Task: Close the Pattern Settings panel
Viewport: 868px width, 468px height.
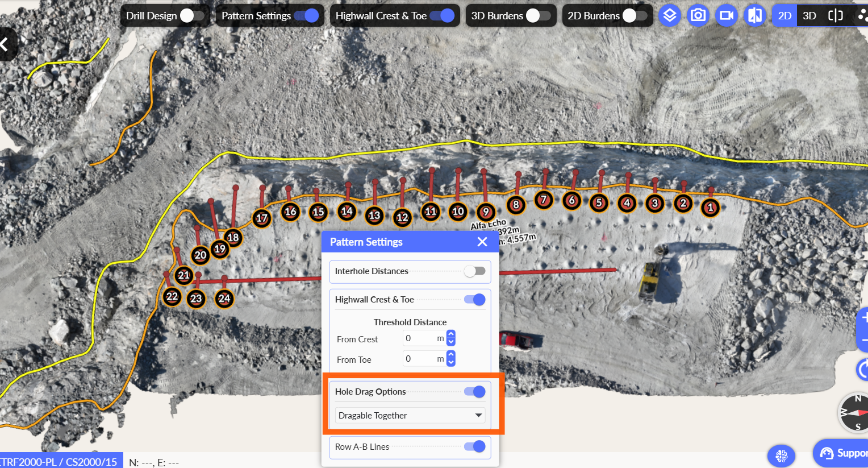Action: tap(482, 242)
